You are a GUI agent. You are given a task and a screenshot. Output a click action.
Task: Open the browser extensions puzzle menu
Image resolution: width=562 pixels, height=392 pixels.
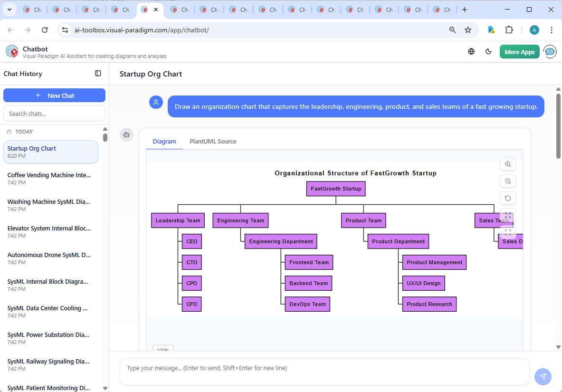point(509,29)
